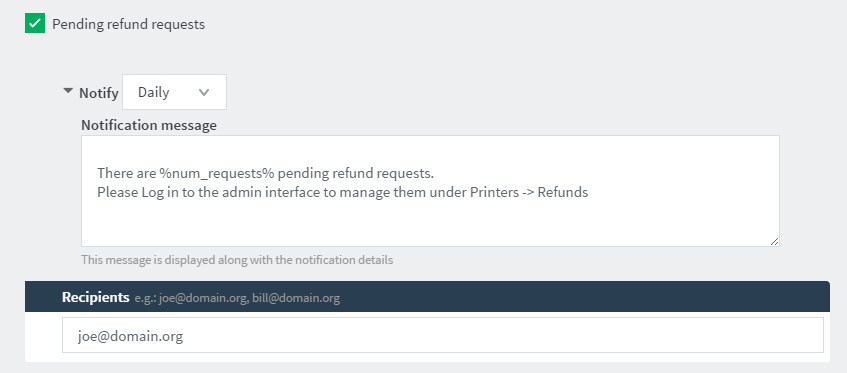Click the Recipients header title
Viewport: 847px width, 373px height.
coord(96,297)
